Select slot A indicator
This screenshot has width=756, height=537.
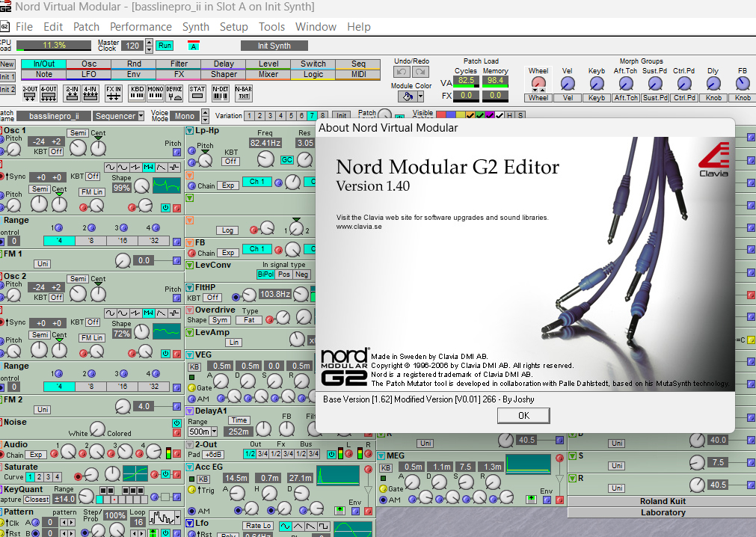tap(194, 46)
